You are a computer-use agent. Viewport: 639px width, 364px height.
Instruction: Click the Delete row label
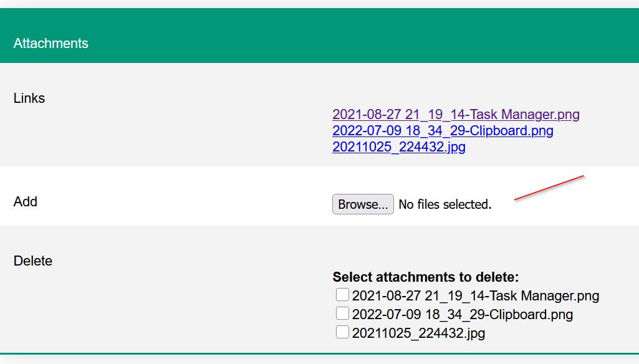point(33,261)
